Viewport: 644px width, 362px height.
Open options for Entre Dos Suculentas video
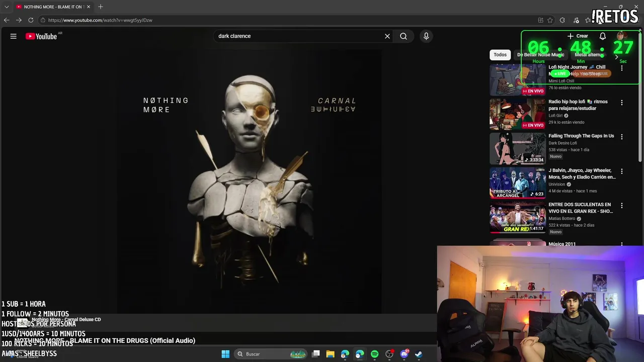pos(622,206)
